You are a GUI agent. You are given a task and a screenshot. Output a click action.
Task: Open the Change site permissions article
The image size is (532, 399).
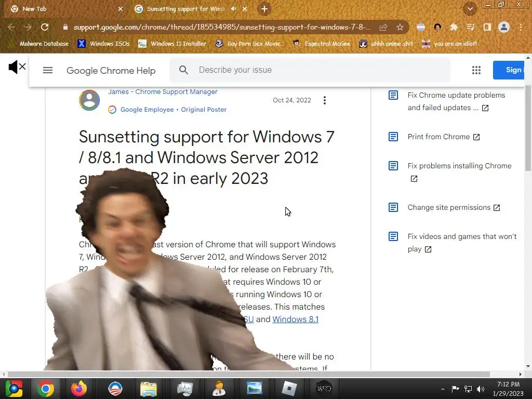pos(449,208)
